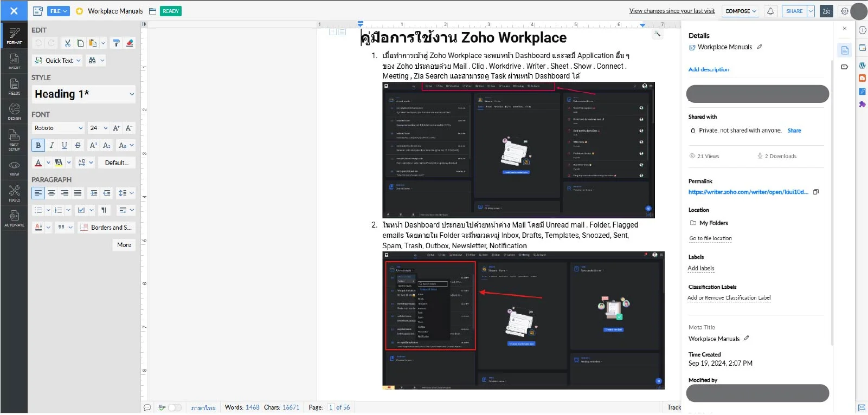The image size is (868, 415).
Task: Click the Cut scissors icon
Action: coord(67,43)
